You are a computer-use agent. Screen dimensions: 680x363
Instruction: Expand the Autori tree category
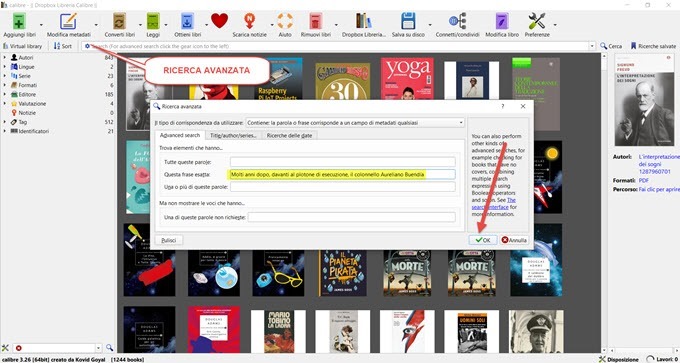(x=4, y=57)
